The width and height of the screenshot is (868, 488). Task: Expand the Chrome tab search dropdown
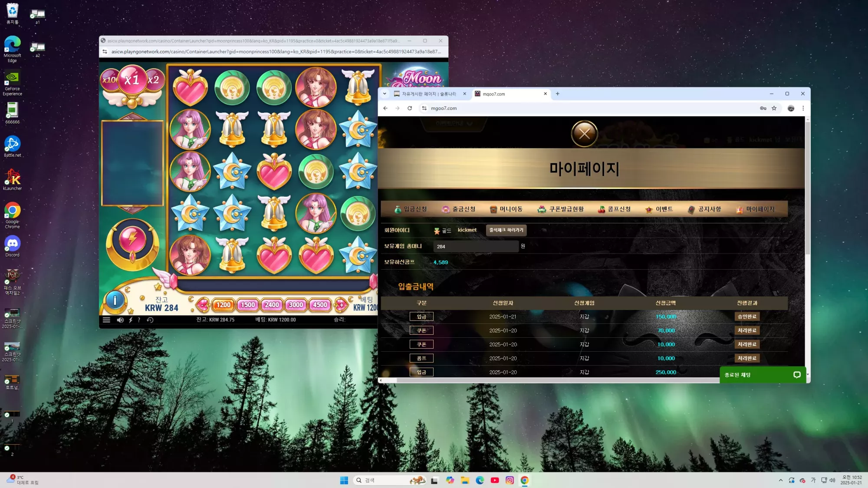click(x=385, y=94)
